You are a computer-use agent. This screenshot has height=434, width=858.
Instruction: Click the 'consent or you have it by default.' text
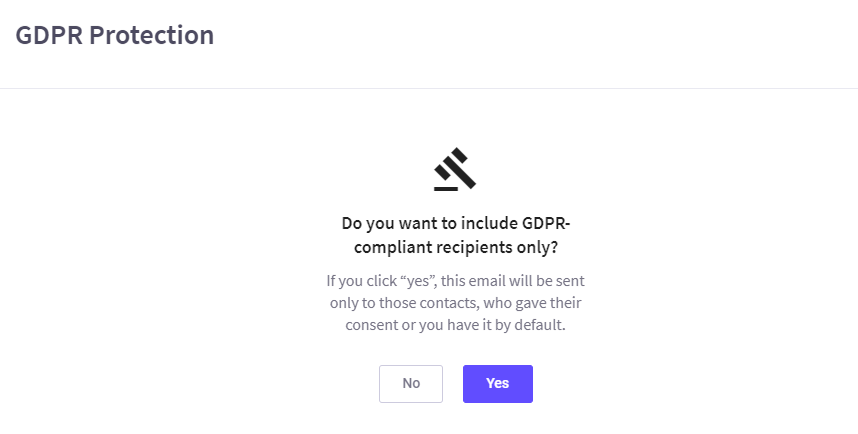(x=455, y=325)
